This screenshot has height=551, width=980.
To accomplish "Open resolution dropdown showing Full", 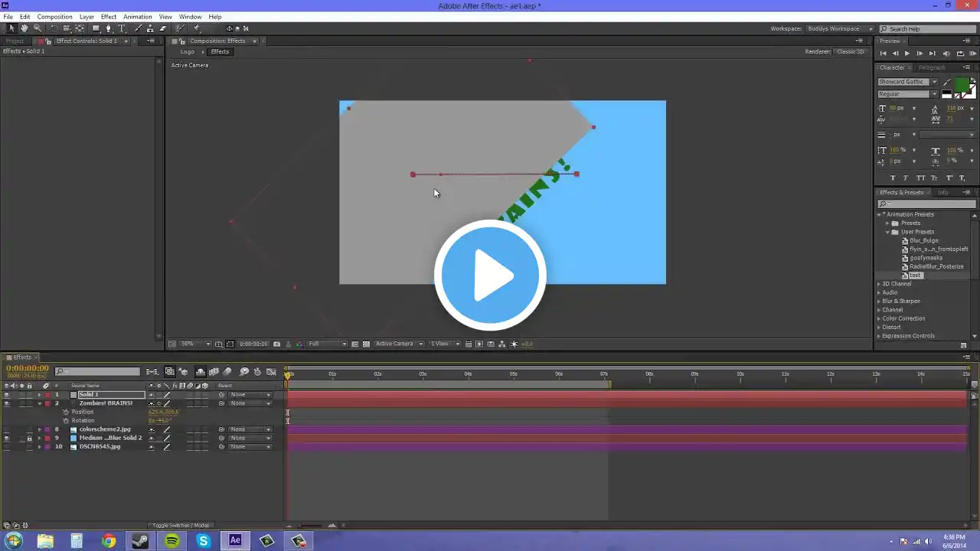I will (328, 344).
